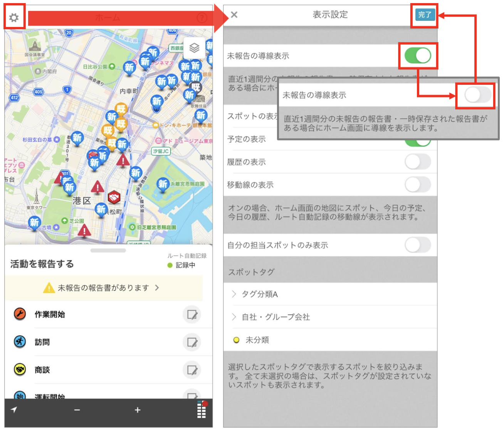This screenshot has height=435, width=504.
Task: Toggle 移動線の表示 switch
Action: point(418,185)
